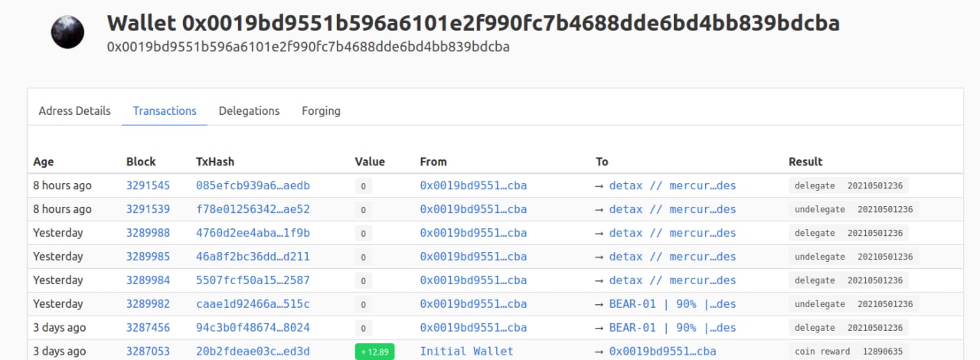This screenshot has width=980, height=360.
Task: Open detax // mercur…des in block 3291545 row
Action: pyautogui.click(x=672, y=185)
